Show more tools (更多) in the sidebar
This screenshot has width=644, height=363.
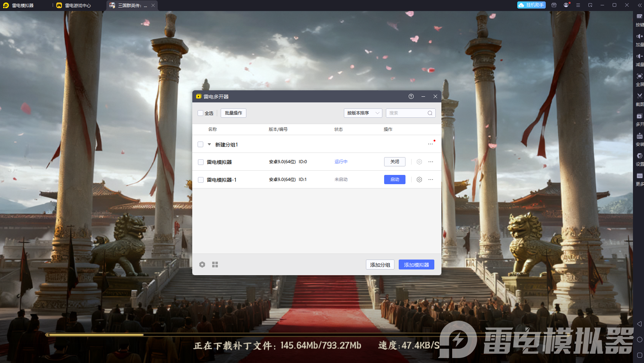pos(639,176)
